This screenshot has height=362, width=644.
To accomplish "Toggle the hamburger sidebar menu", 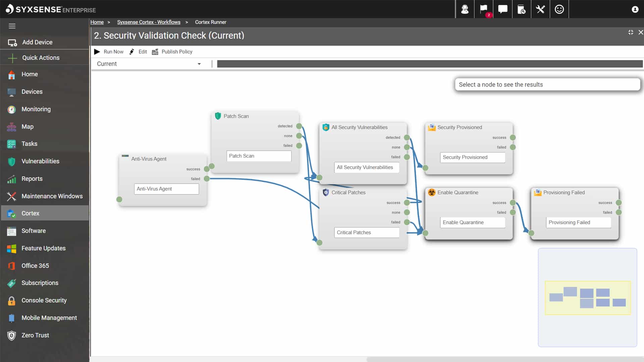I will click(x=12, y=26).
